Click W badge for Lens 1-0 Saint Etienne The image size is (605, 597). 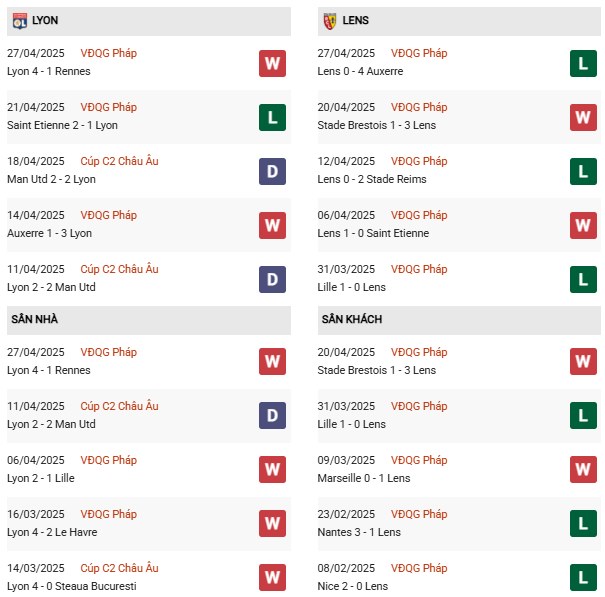(x=583, y=225)
